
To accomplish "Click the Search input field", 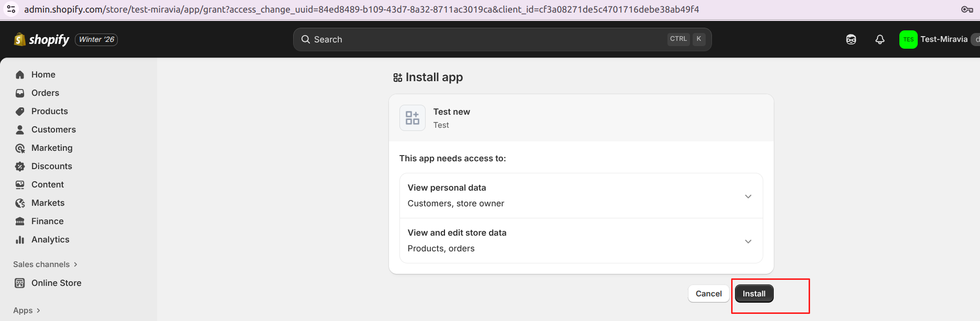I will pyautogui.click(x=487, y=40).
